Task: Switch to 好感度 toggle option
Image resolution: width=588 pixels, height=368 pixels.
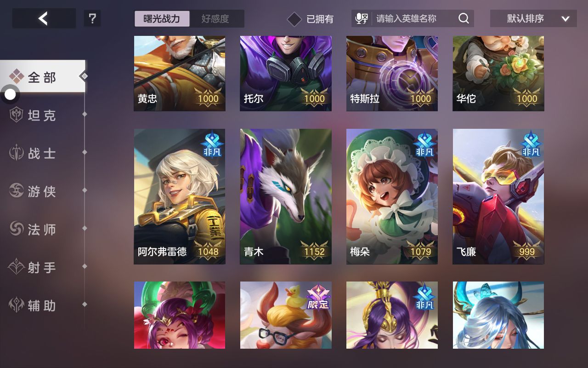Action: (x=215, y=19)
